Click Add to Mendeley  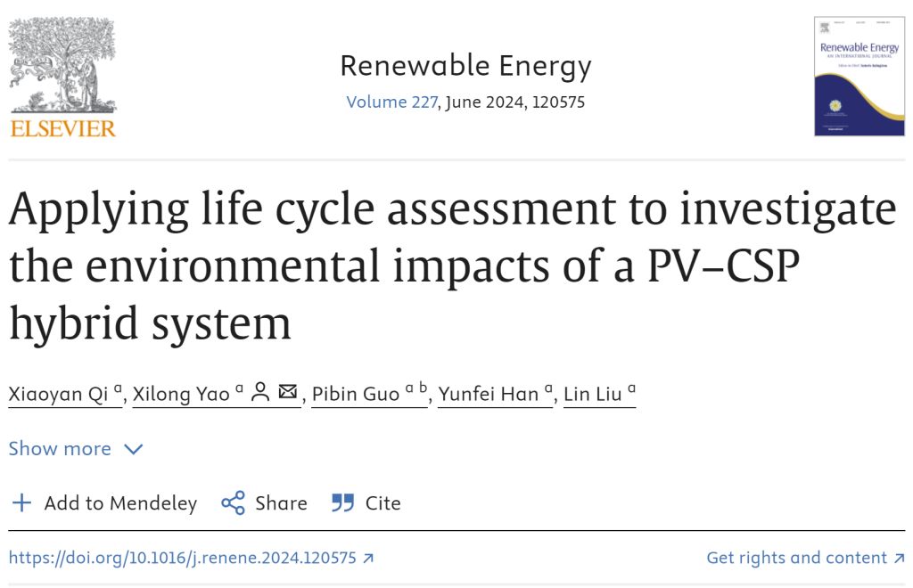point(120,503)
